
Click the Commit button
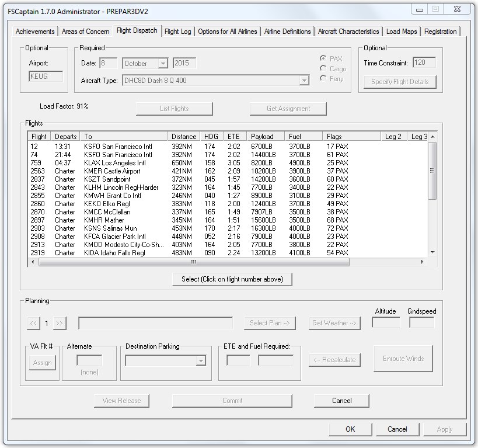click(232, 401)
